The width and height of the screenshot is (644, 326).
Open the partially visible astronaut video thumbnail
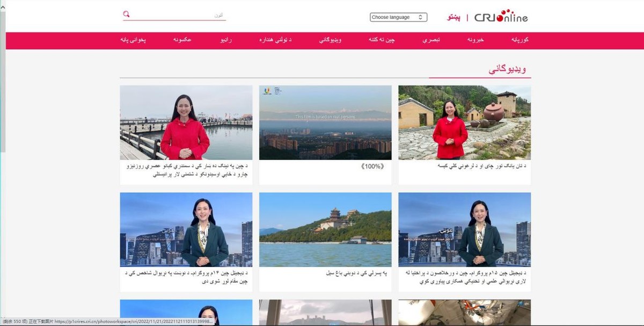(465, 313)
